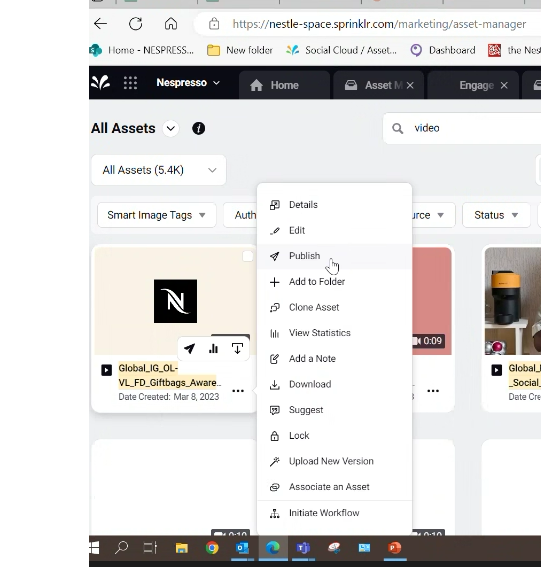Launch Google Chrome from taskbar
This screenshot has height=567, width=541.
pos(212,548)
